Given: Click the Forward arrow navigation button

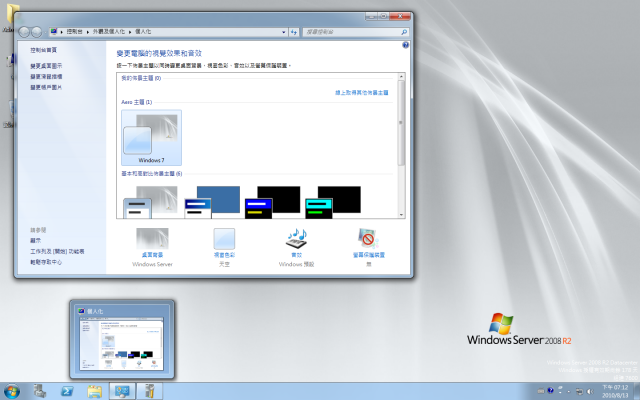Looking at the screenshot, I should [x=36, y=32].
